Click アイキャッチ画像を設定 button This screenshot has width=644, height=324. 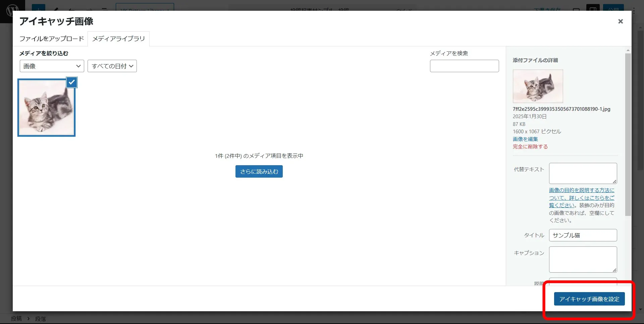(x=589, y=299)
